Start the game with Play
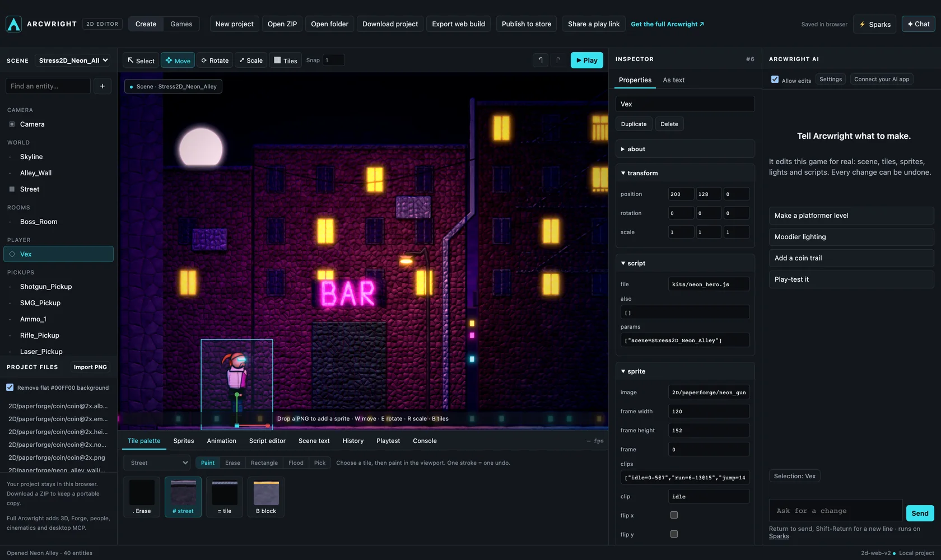The width and height of the screenshot is (941, 560). pos(586,60)
